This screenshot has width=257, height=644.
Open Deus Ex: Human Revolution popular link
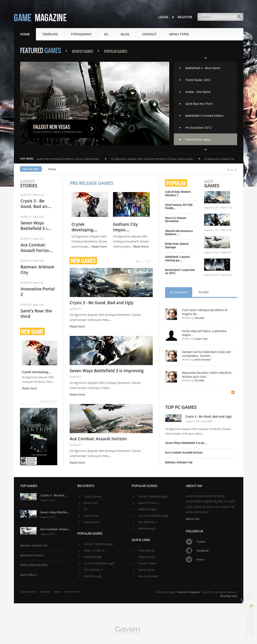pos(176,220)
